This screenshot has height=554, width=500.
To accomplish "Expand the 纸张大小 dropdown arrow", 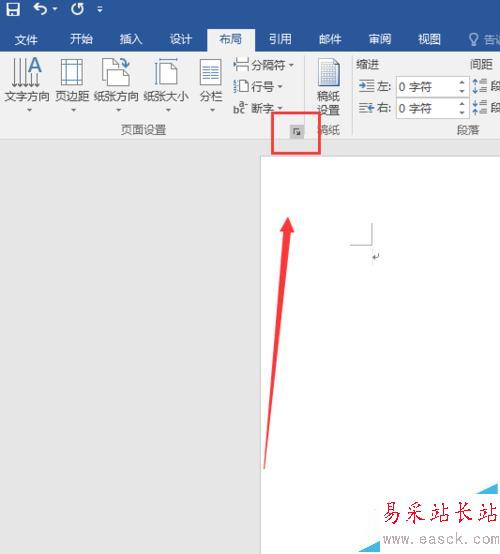I will pos(169,110).
